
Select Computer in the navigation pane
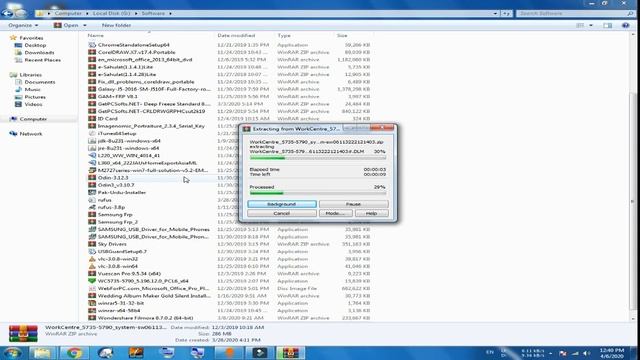pyautogui.click(x=33, y=119)
